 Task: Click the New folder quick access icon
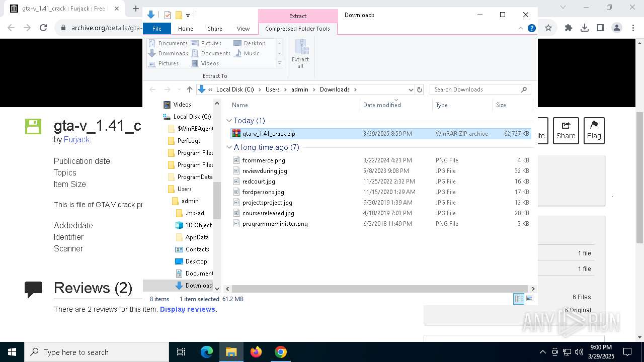tap(178, 15)
